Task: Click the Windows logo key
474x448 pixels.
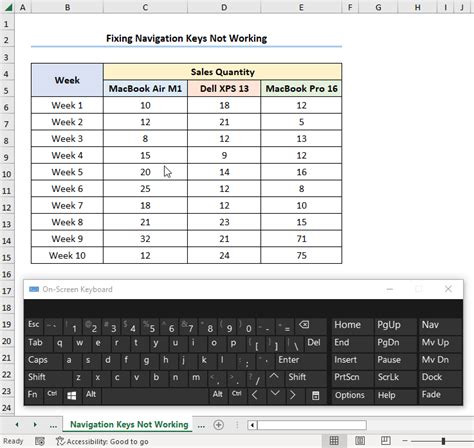Action: [72, 396]
